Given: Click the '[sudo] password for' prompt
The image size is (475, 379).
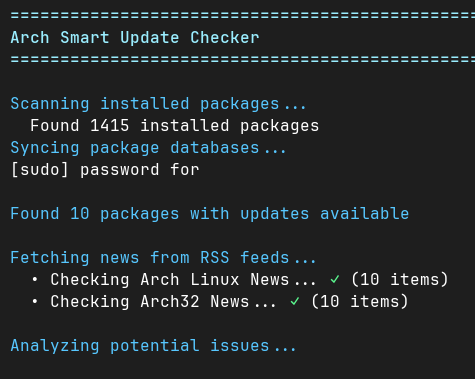Looking at the screenshot, I should click(105, 170).
